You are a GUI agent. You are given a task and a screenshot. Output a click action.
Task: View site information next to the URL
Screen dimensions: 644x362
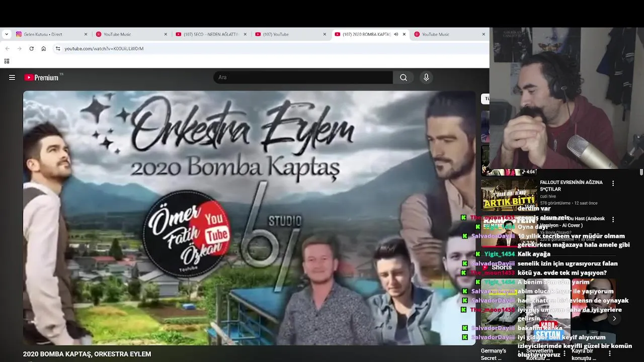[x=58, y=49]
